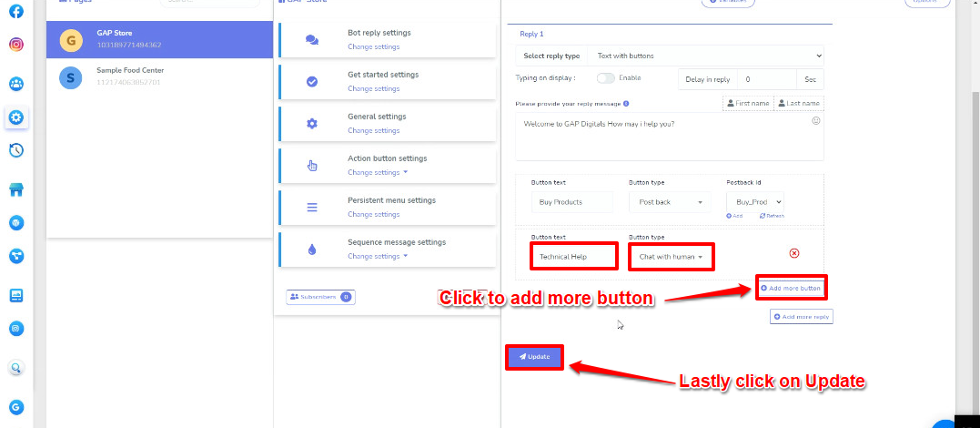Focus the Delay in reply field

coord(767,79)
